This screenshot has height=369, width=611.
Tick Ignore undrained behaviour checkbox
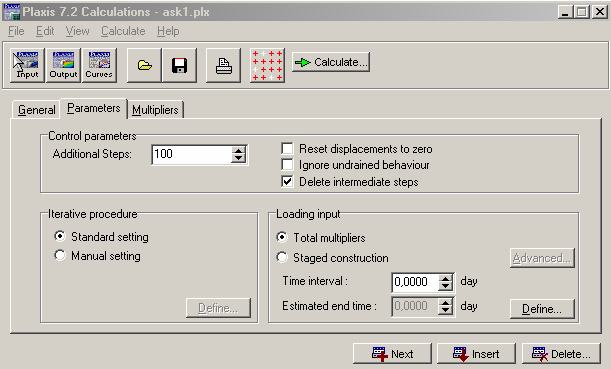(287, 165)
